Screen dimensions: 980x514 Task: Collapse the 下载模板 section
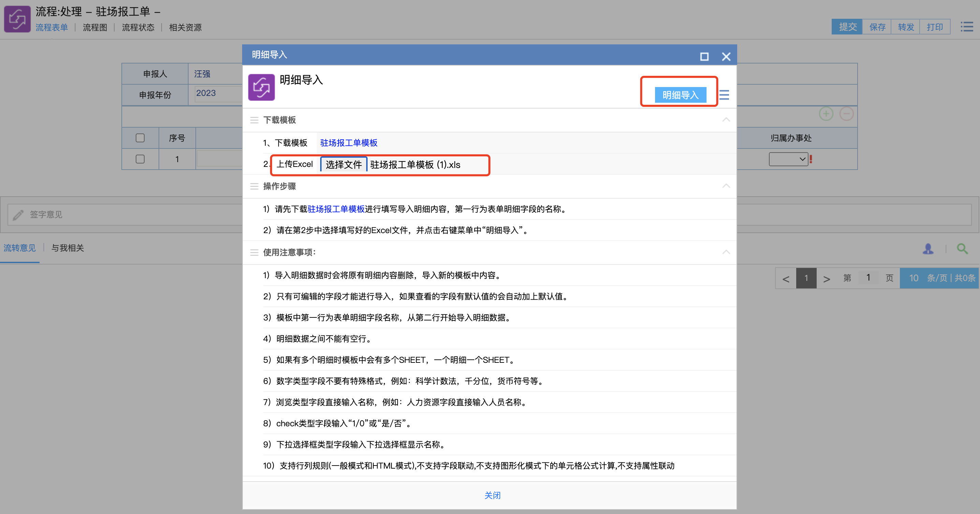[x=726, y=120]
